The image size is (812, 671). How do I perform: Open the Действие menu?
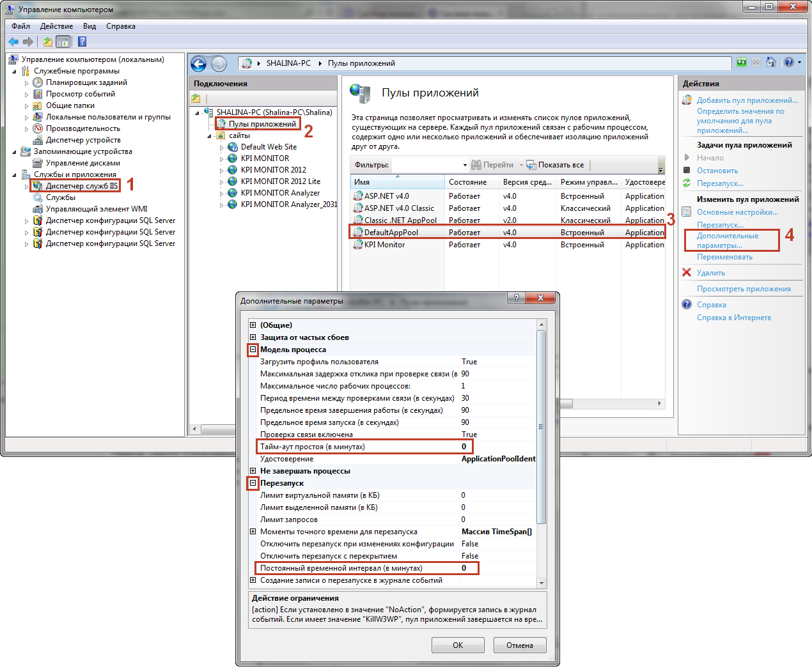click(x=56, y=26)
